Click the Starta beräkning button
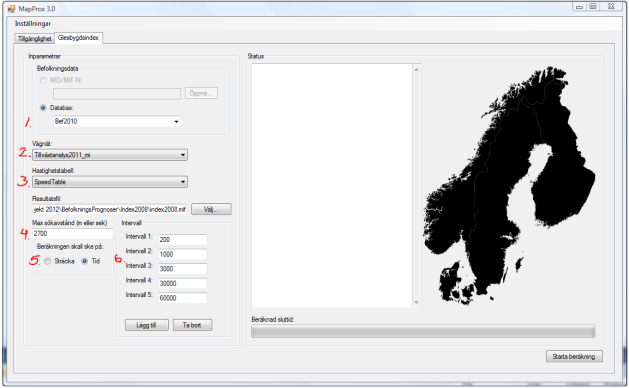The height and width of the screenshot is (388, 629). click(574, 356)
